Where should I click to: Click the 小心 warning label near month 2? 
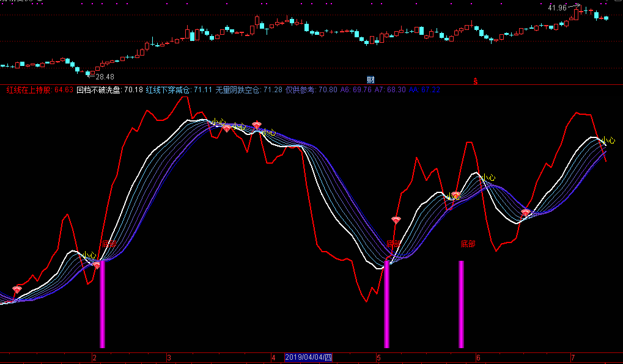tap(90, 255)
